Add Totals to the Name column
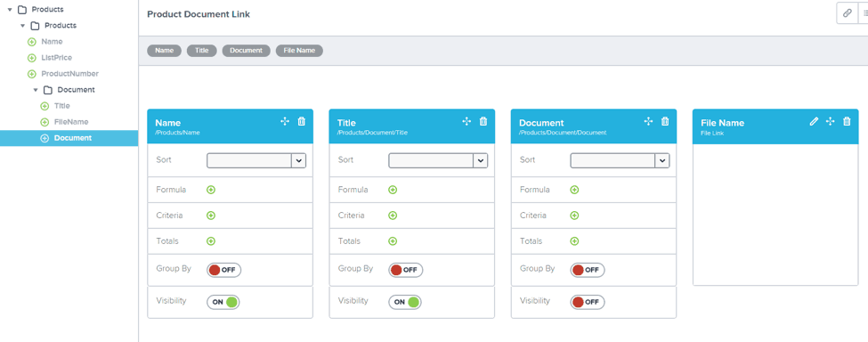 coord(211,241)
